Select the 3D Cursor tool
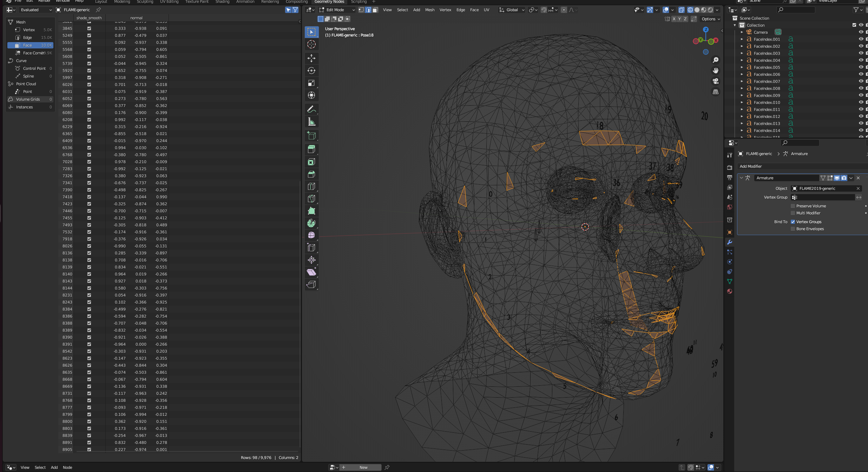The image size is (868, 472). coord(311,44)
